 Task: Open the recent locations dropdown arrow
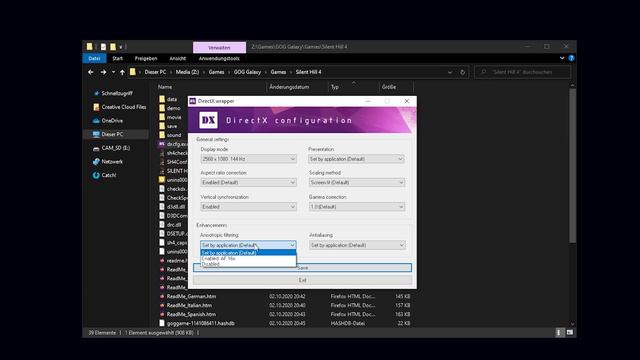click(113, 72)
